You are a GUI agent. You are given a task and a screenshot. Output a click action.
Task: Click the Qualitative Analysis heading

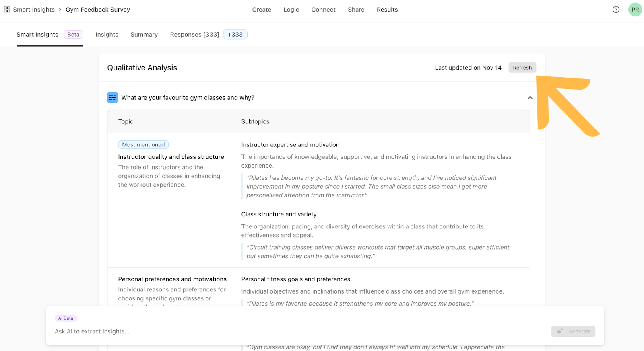click(x=142, y=68)
